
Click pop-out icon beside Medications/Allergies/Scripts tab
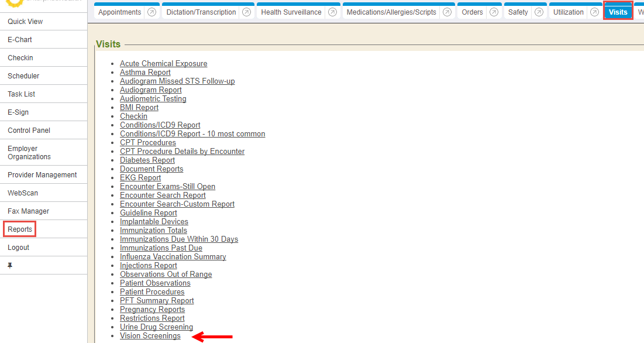point(447,12)
